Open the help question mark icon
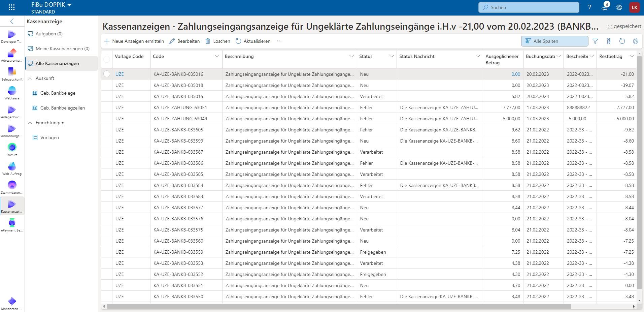644x312 pixels. pos(589,7)
